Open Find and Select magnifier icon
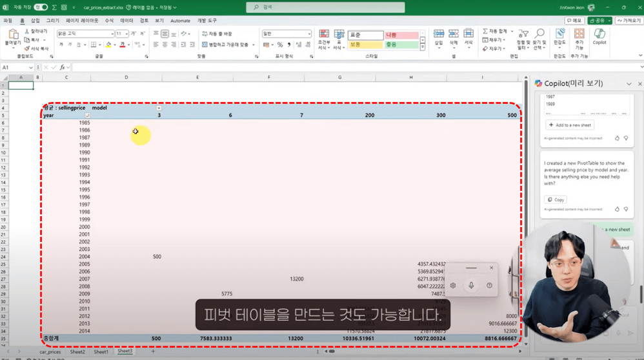 pyautogui.click(x=539, y=34)
